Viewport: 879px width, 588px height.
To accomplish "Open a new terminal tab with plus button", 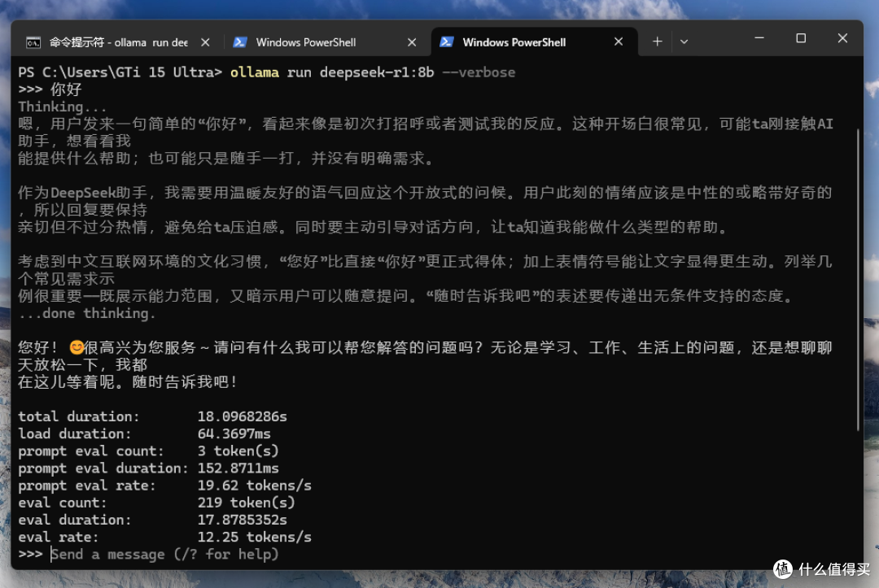I will pyautogui.click(x=658, y=41).
